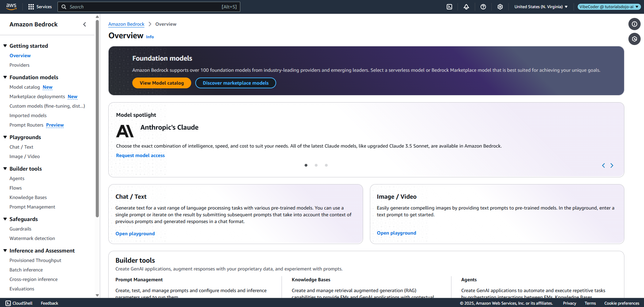This screenshot has height=307, width=644.
Task: Click the AWS logo home icon
Action: [11, 7]
